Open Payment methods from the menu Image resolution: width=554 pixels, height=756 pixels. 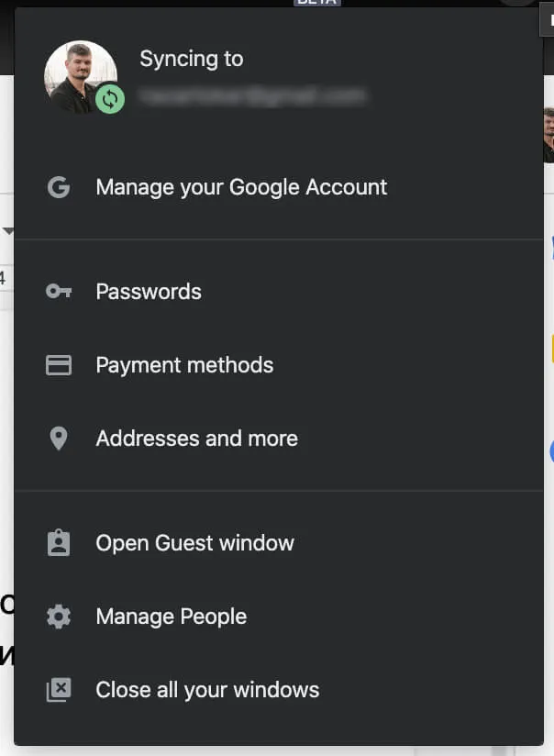coord(184,364)
